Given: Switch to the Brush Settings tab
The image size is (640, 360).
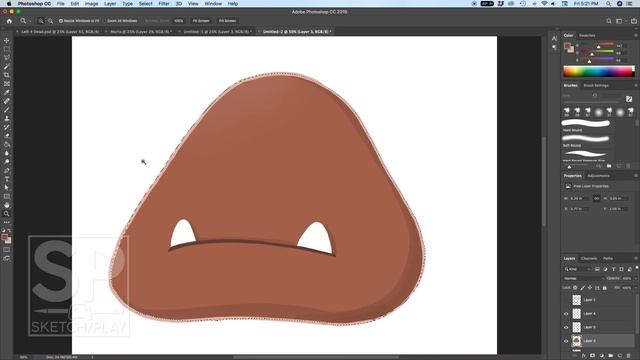Looking at the screenshot, I should click(x=596, y=85).
